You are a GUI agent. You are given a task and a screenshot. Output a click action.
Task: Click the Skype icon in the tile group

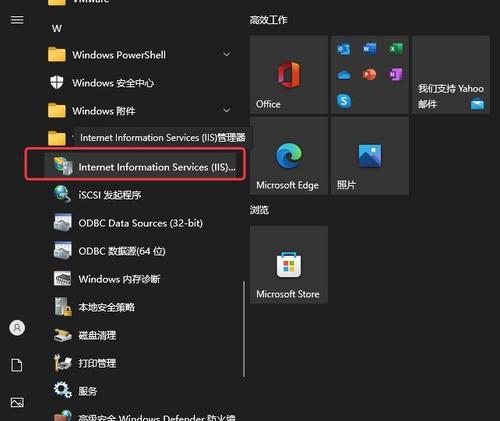tap(344, 101)
